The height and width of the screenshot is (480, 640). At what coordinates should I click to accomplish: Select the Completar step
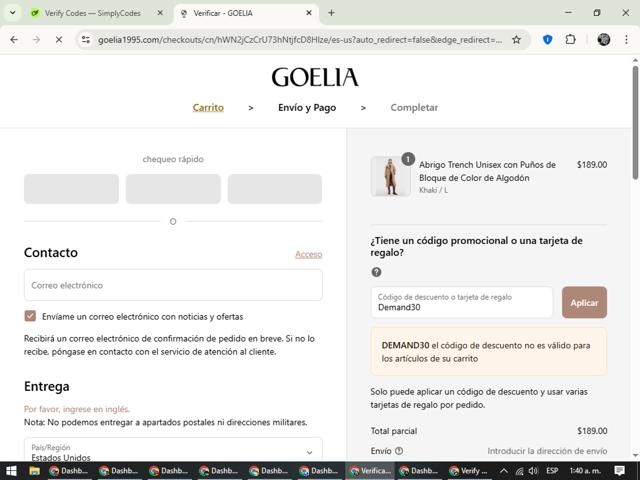click(414, 107)
